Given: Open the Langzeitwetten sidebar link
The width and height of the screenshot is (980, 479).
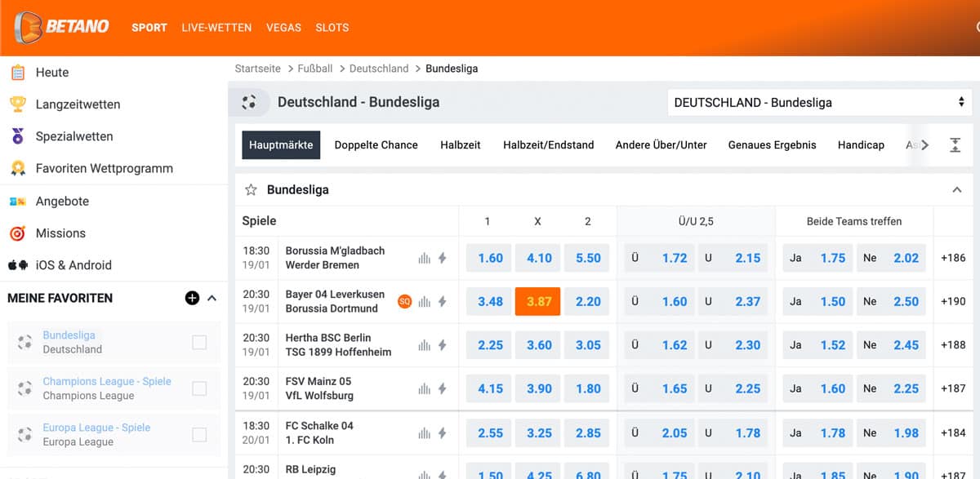Looking at the screenshot, I should coord(78,104).
